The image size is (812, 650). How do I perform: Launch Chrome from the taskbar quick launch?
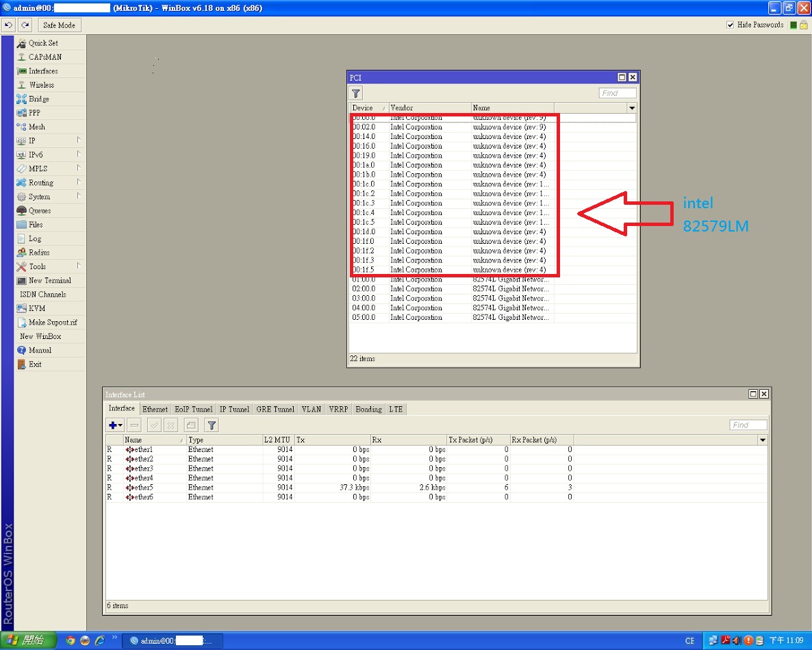70,640
